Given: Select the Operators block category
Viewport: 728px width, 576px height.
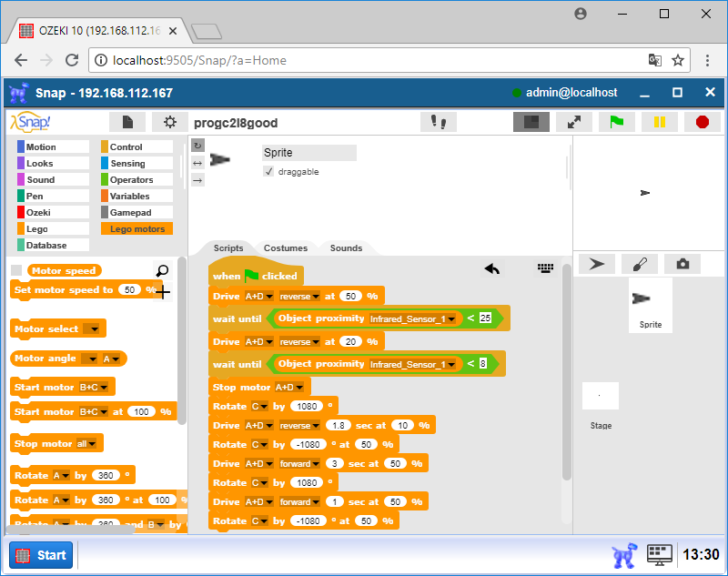Looking at the screenshot, I should 136,179.
